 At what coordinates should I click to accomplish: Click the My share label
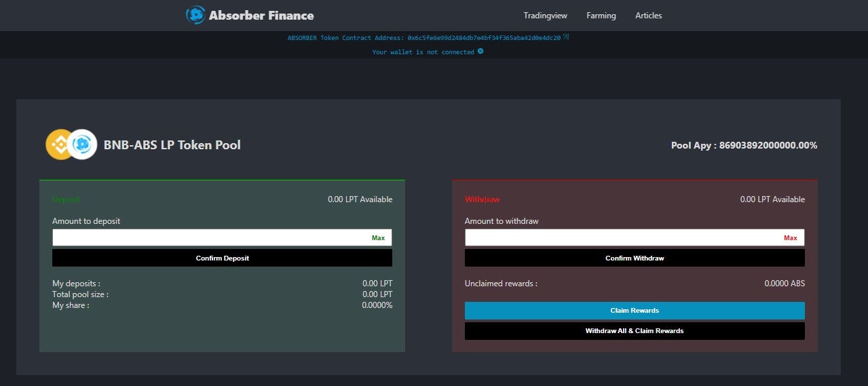click(x=71, y=305)
